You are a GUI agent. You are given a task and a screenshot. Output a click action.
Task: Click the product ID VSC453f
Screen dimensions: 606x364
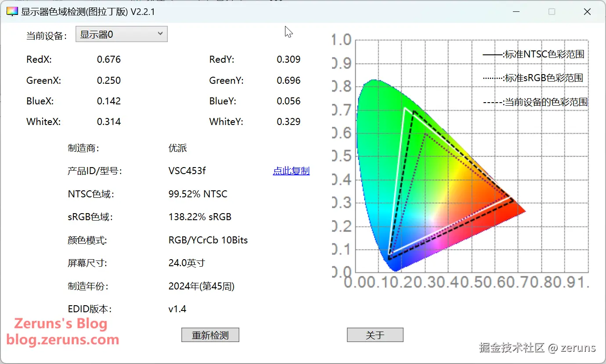coord(187,171)
